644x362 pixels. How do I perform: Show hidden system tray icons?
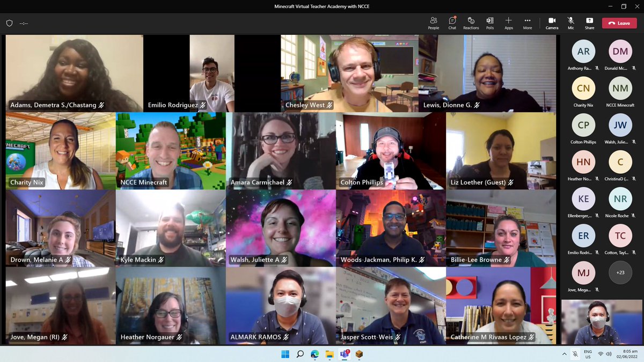pos(565,354)
